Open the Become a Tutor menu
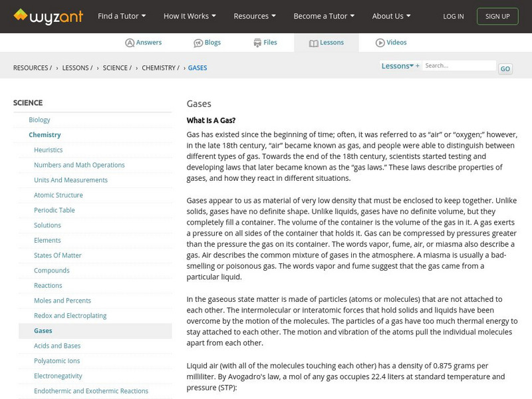 [x=324, y=16]
